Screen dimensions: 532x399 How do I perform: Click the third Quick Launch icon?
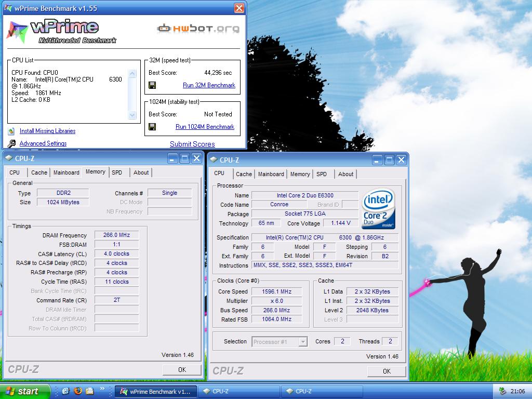[x=90, y=391]
